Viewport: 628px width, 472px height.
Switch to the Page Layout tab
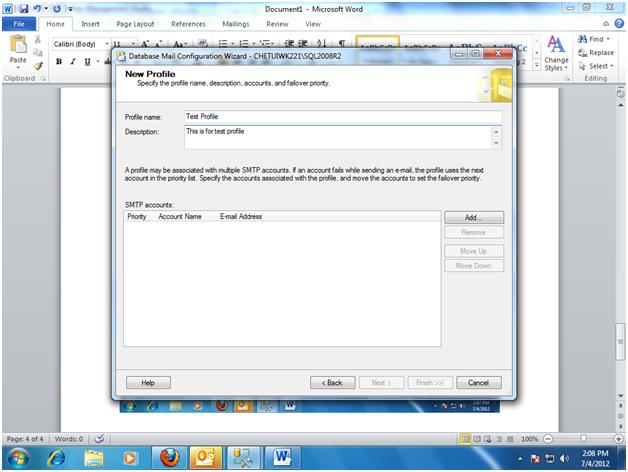135,24
